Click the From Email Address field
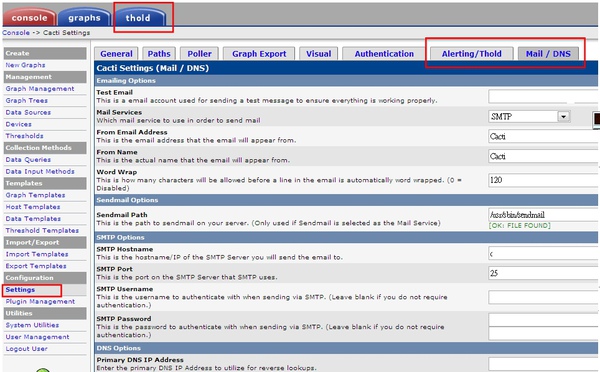Screen dimensions: 600x372 (544, 136)
